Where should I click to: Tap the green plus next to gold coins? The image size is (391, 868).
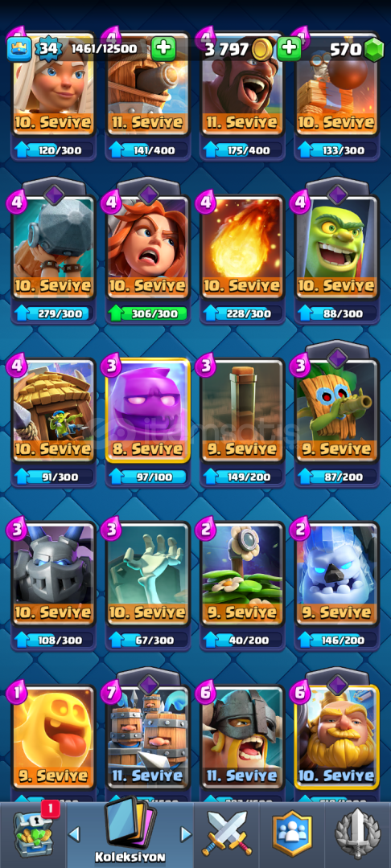(289, 49)
